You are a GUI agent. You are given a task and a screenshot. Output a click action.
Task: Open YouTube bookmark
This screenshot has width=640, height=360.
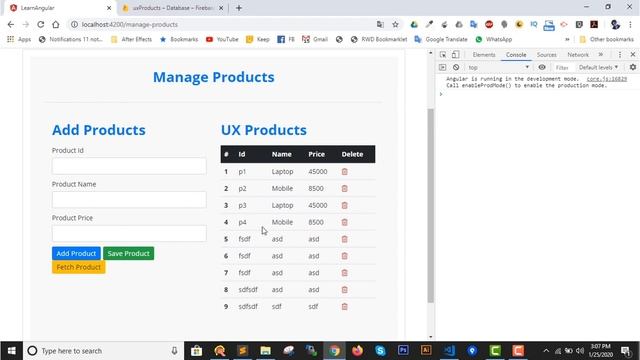coord(222,39)
